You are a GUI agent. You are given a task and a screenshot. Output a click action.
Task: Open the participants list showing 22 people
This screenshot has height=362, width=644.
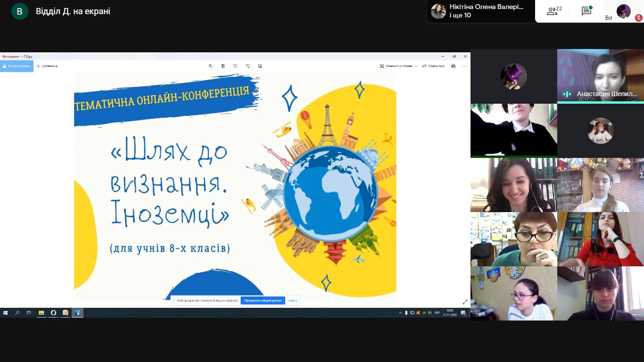(x=554, y=11)
